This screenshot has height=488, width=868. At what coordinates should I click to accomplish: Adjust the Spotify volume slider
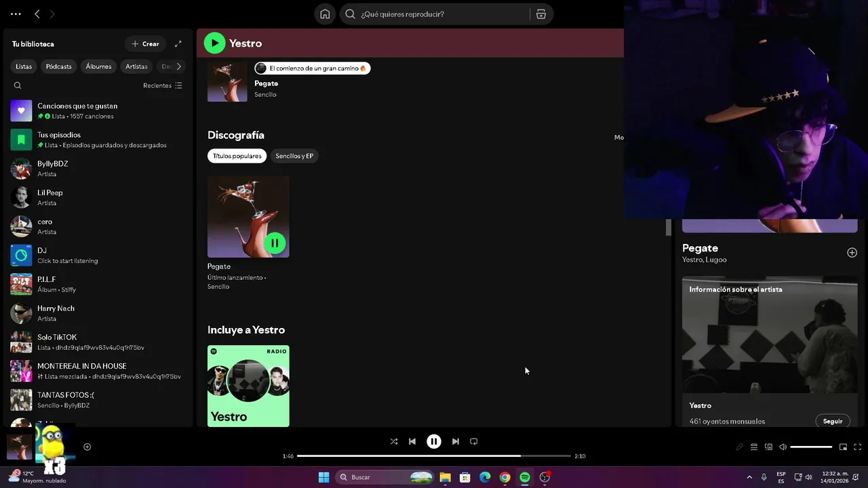pos(811,447)
